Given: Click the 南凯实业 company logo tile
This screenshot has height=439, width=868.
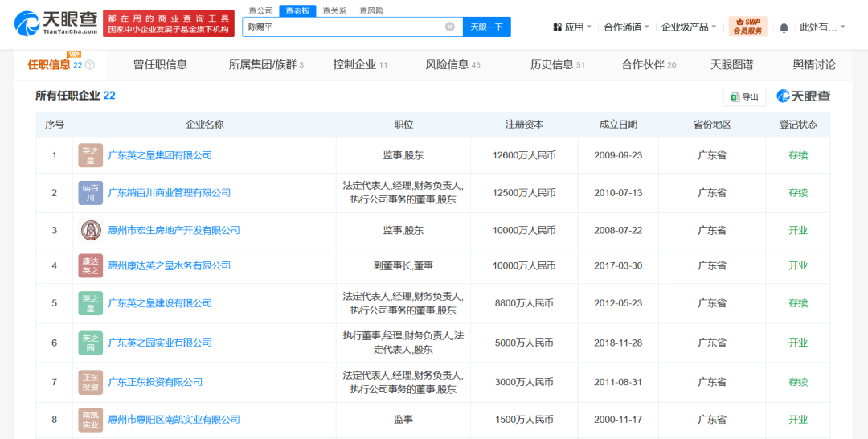Looking at the screenshot, I should [90, 420].
